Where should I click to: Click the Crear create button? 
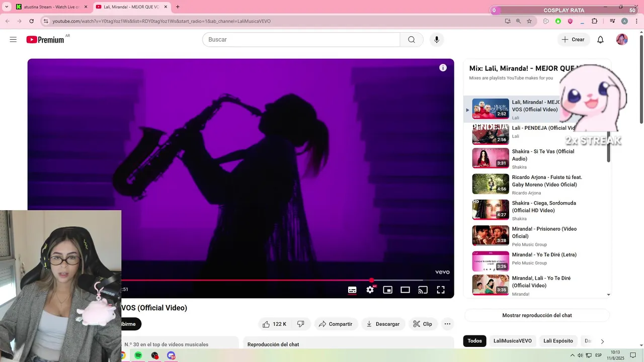pos(573,40)
